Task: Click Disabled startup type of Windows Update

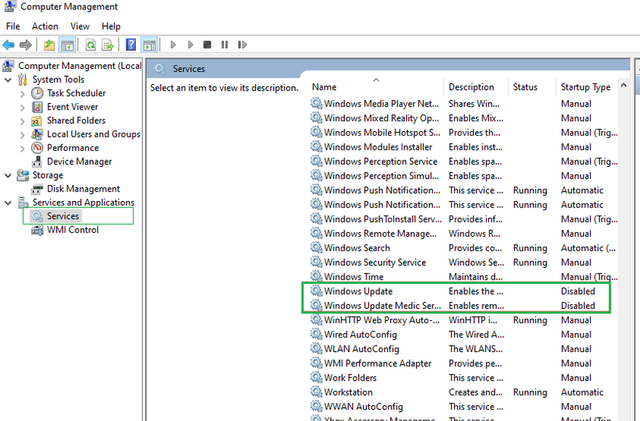Action: [578, 291]
